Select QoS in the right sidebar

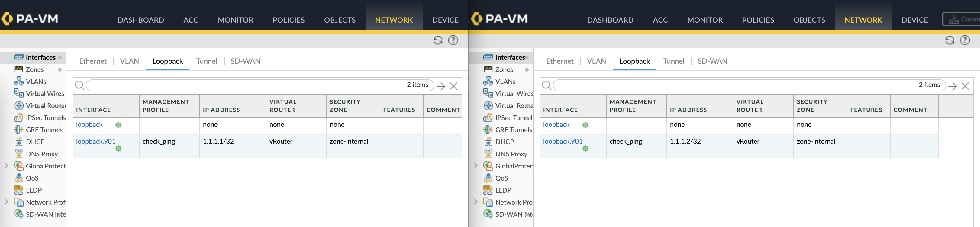501,178
